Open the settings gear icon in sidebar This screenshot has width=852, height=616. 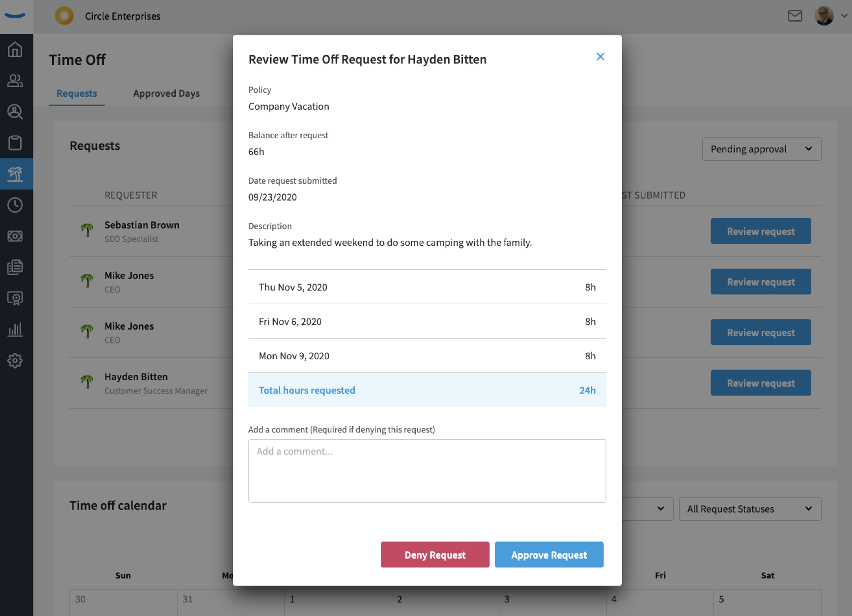click(15, 361)
